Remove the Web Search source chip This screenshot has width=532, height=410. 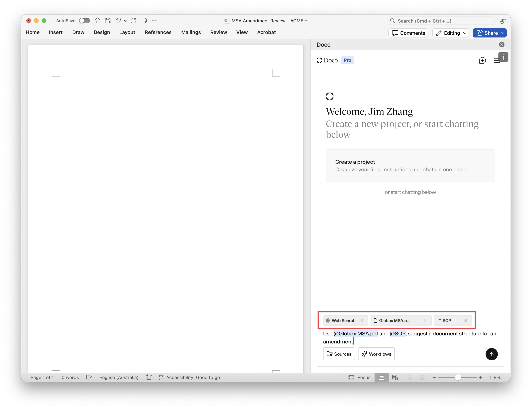click(x=362, y=321)
